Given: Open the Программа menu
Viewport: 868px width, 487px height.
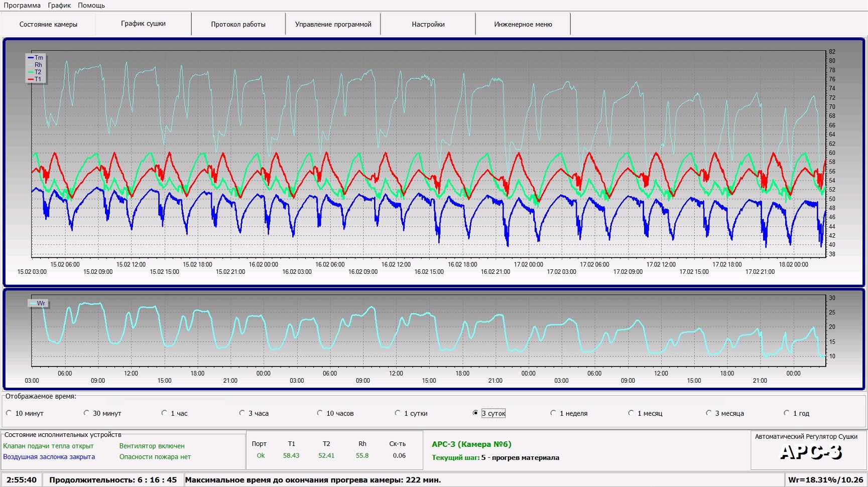Looking at the screenshot, I should point(22,6).
